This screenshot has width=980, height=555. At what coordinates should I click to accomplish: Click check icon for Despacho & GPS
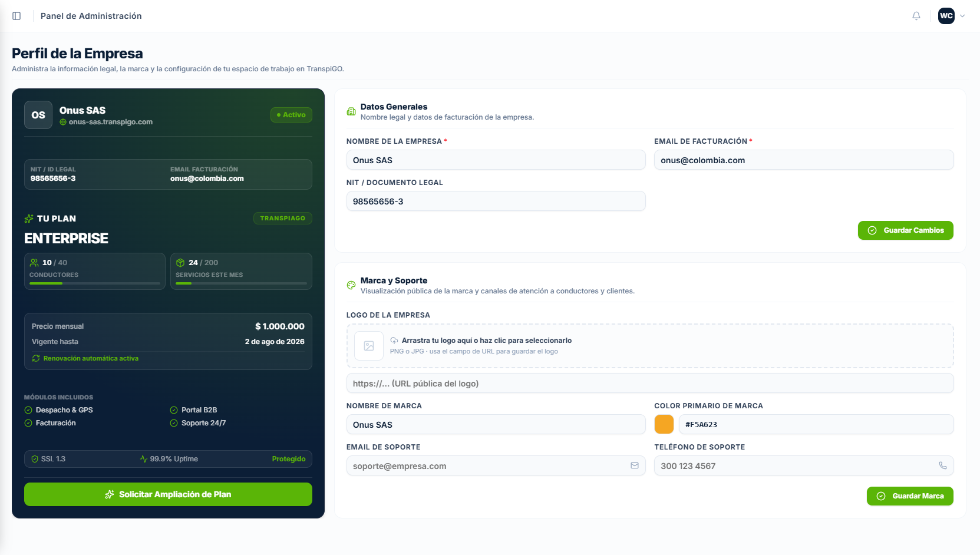(28, 410)
